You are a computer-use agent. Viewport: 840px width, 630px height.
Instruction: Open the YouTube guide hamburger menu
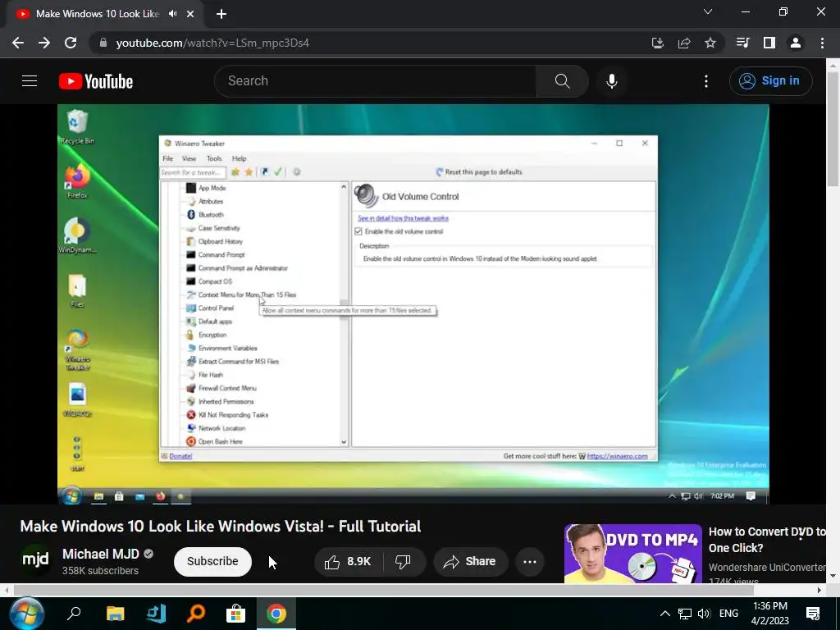30,81
